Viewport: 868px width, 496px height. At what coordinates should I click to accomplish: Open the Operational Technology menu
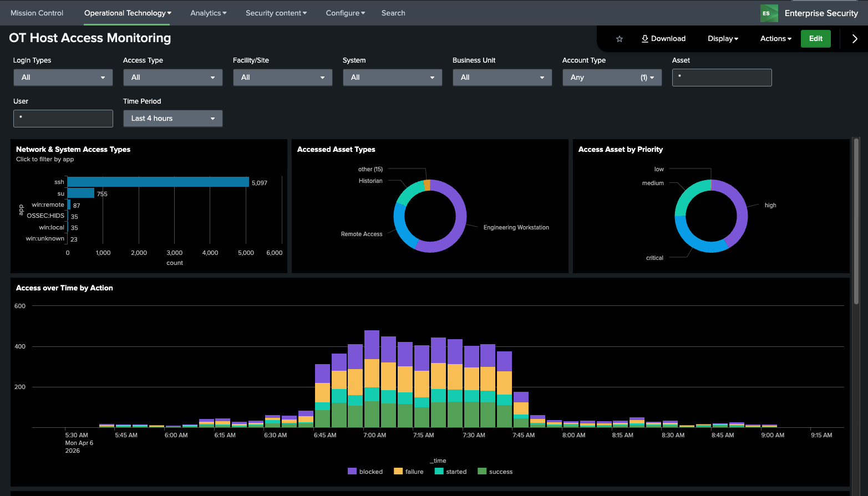(128, 13)
